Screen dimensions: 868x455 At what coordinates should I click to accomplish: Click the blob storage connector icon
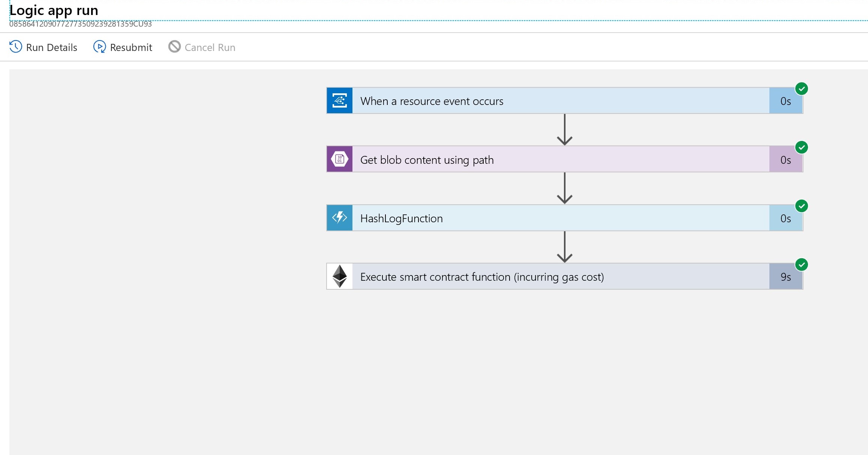click(x=339, y=159)
